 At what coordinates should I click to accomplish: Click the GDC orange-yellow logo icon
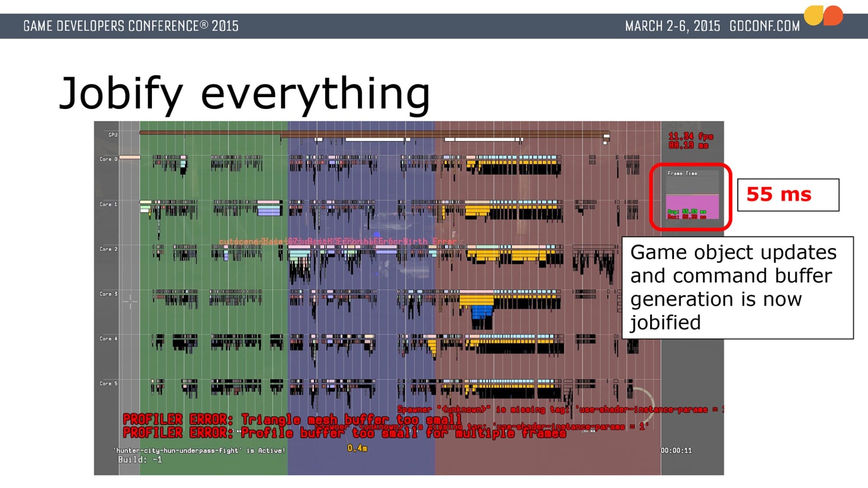tap(823, 16)
